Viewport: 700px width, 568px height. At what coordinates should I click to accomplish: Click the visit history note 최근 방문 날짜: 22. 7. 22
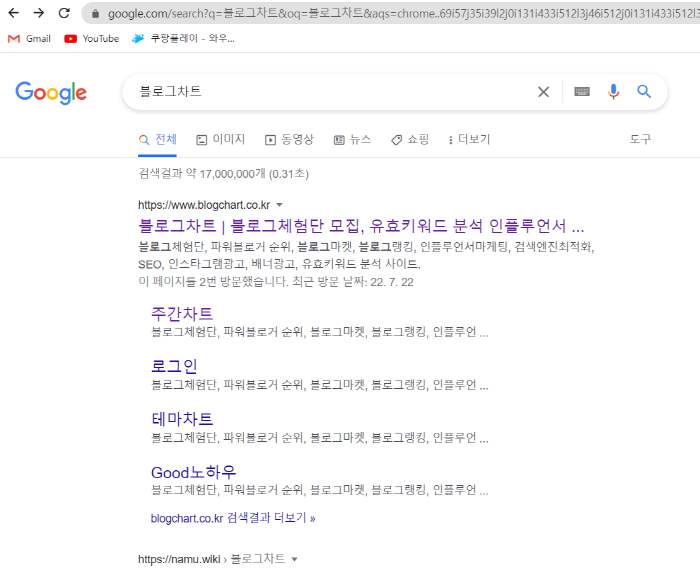[353, 282]
